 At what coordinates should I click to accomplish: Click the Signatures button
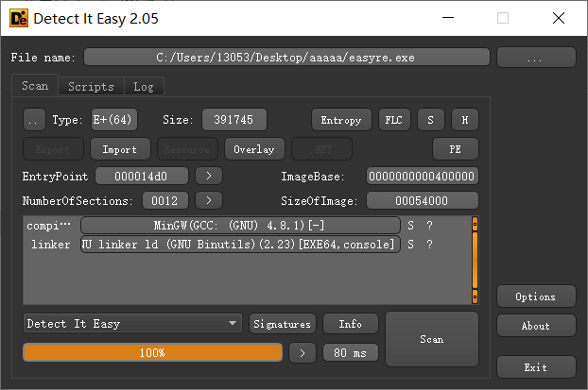click(x=283, y=324)
